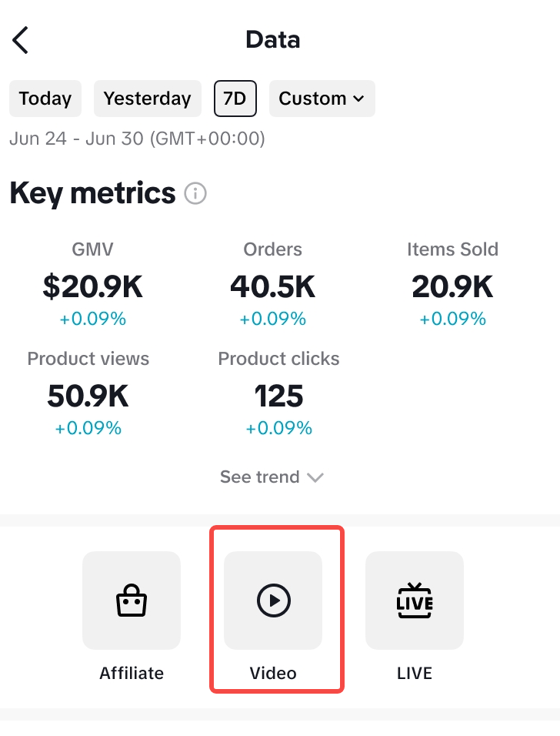Select the Orders 40.5K metric
The height and width of the screenshot is (736, 560).
[272, 286]
